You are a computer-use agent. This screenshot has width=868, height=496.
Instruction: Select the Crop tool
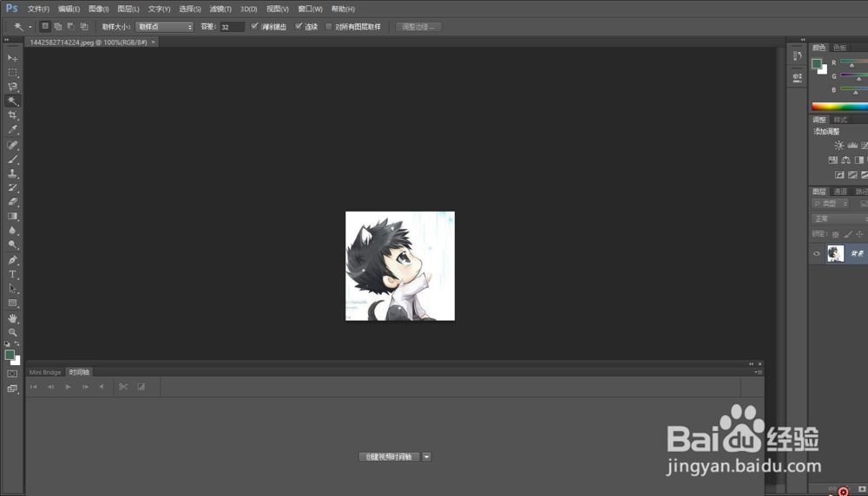click(x=12, y=115)
